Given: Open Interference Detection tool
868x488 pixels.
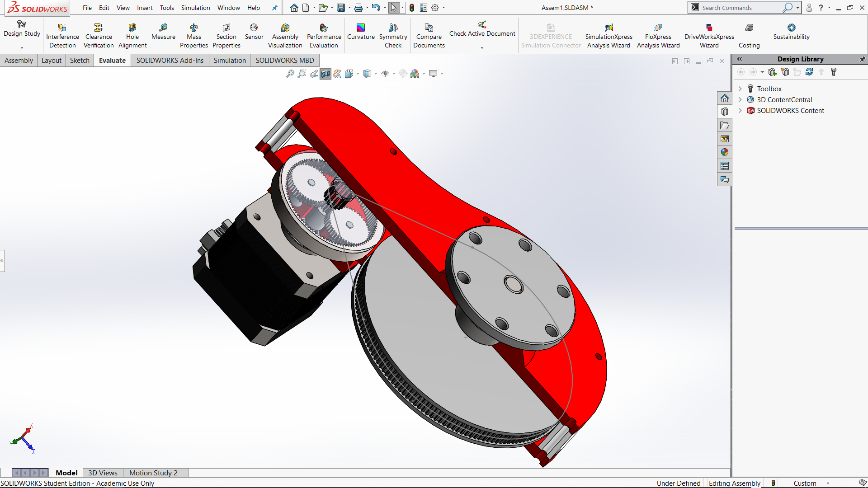Looking at the screenshot, I should (x=62, y=36).
